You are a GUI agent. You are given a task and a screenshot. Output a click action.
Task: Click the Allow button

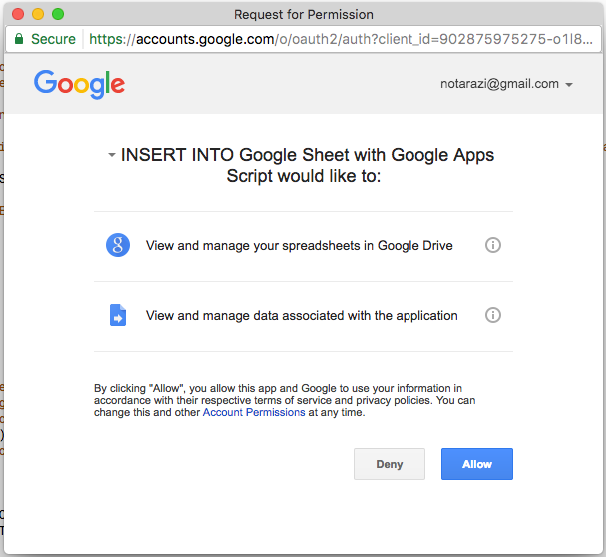pos(477,464)
